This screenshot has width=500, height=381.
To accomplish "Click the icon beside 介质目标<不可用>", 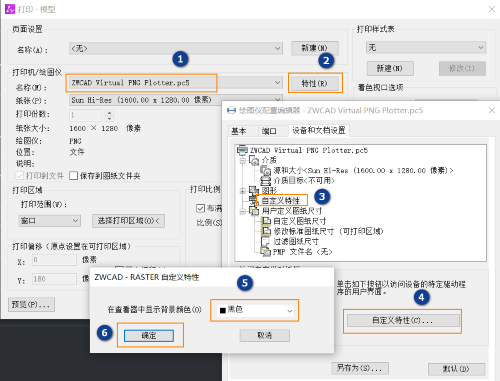I will click(266, 181).
